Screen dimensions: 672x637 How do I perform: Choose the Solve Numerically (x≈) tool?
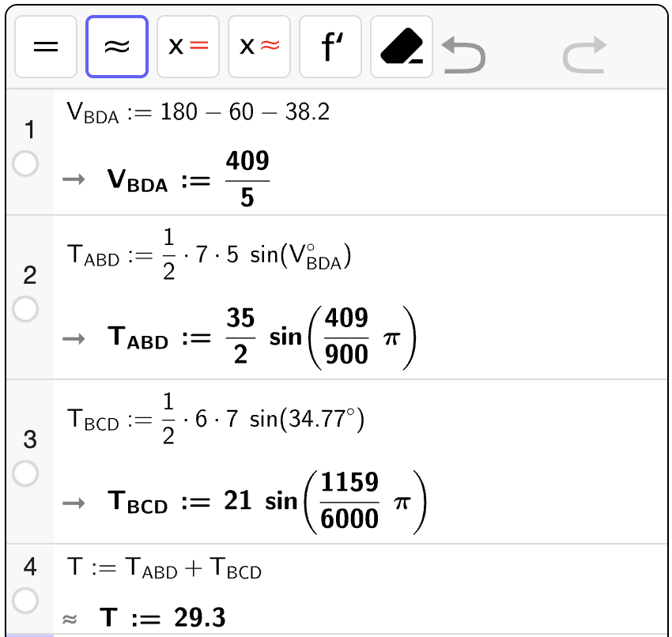[x=259, y=47]
